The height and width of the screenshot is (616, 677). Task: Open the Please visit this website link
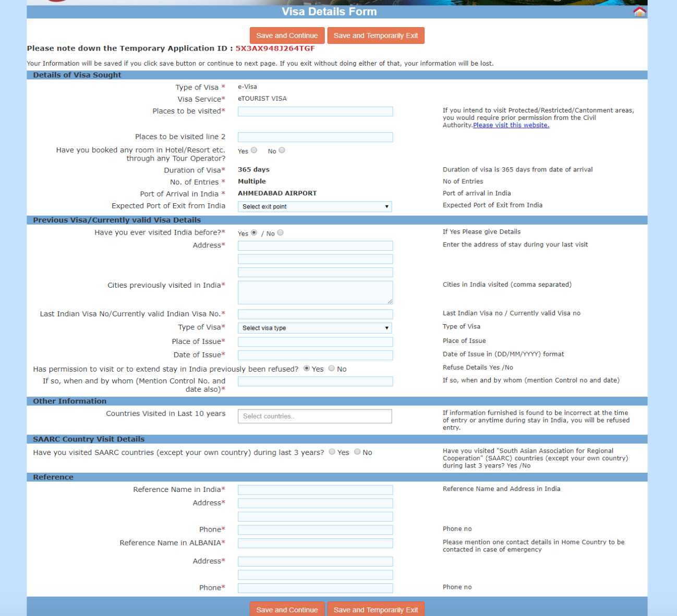(x=510, y=125)
